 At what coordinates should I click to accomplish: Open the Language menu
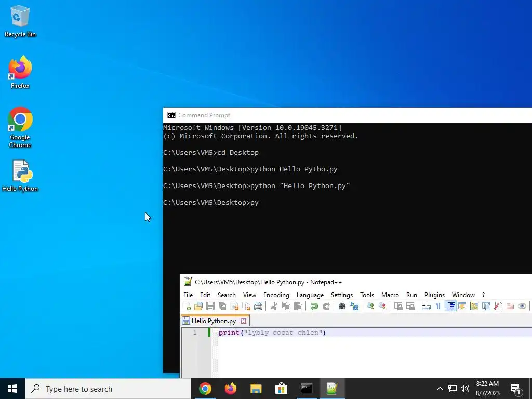(310, 295)
